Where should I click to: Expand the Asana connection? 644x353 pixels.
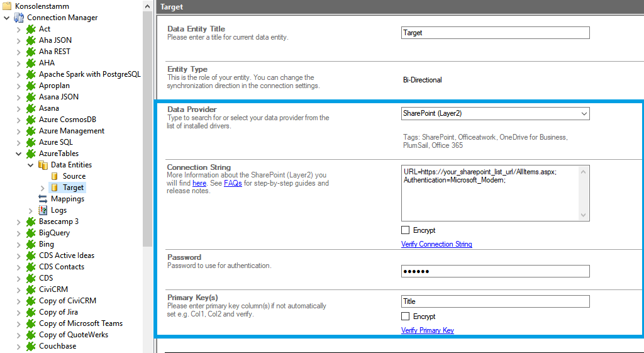click(18, 108)
